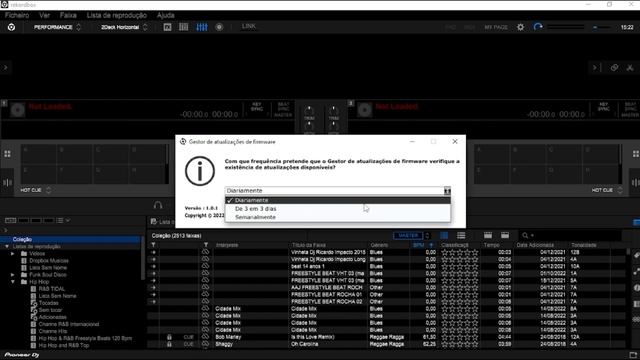
Task: Sort by Género column header
Action: (x=379, y=245)
